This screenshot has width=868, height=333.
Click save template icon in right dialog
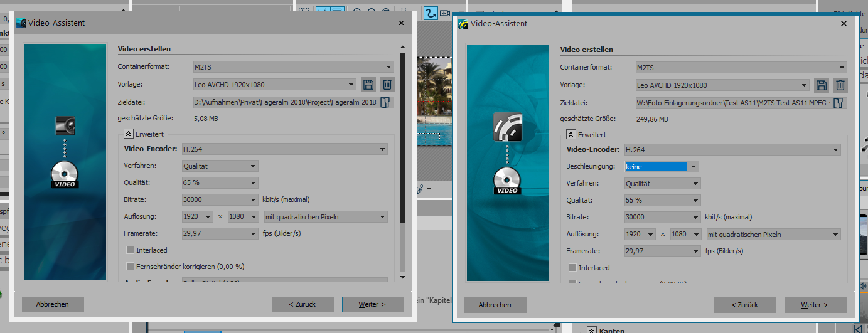821,85
